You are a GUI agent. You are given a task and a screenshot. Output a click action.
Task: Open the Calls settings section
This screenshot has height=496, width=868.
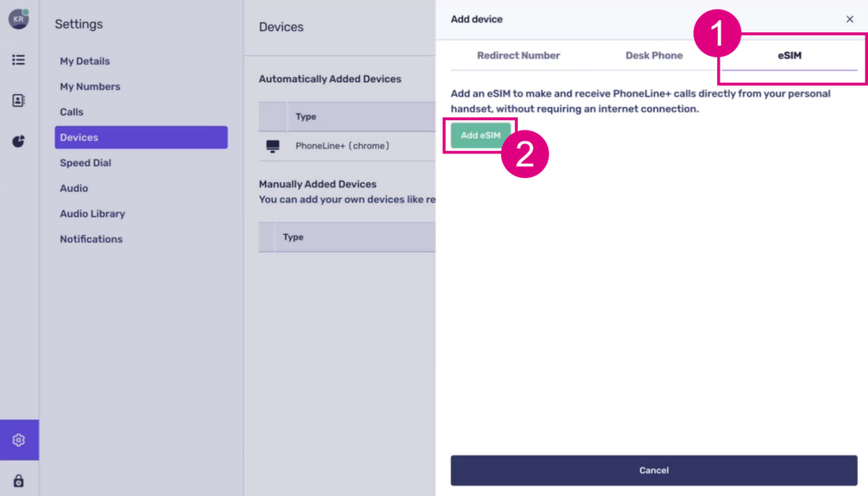coord(71,112)
